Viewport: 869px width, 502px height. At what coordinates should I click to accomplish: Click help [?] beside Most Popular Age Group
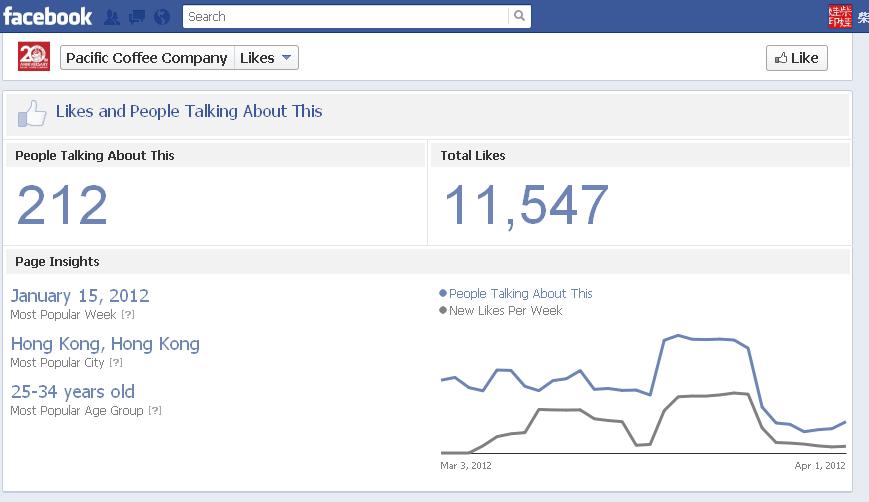coord(155,411)
